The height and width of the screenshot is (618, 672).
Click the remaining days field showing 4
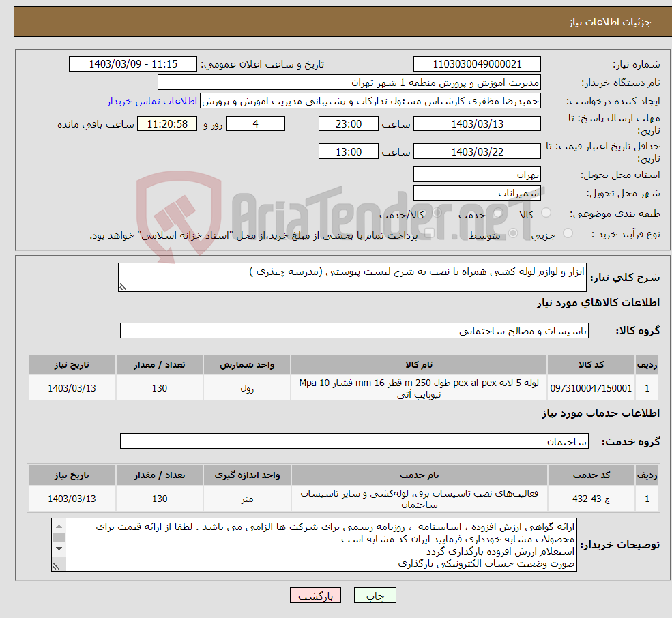click(x=255, y=124)
